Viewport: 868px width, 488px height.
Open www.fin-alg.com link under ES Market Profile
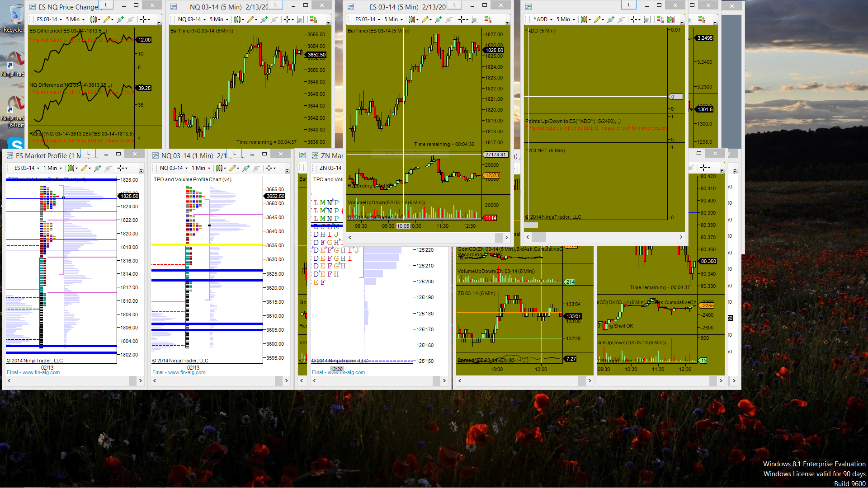[41, 372]
